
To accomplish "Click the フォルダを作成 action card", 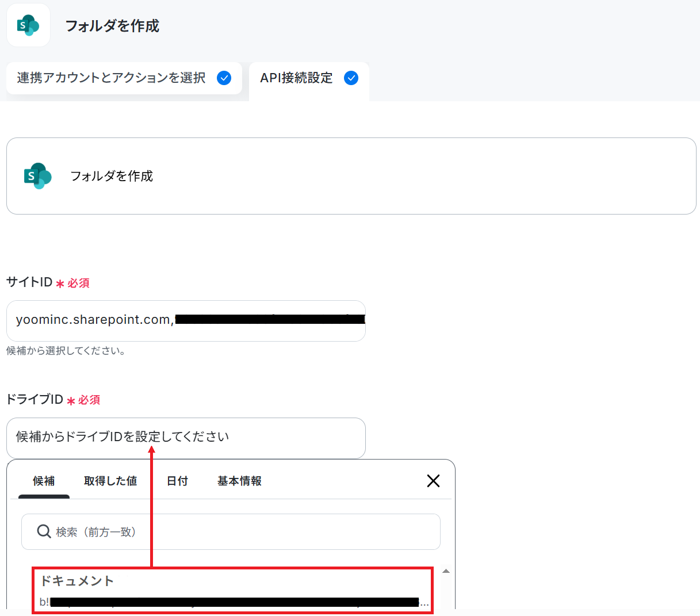I will tap(351, 176).
